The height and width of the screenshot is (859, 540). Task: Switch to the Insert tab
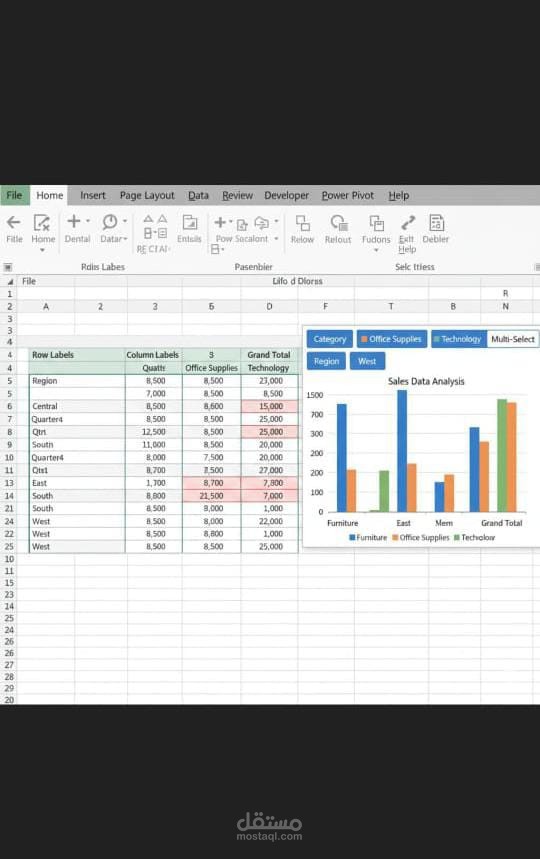93,196
